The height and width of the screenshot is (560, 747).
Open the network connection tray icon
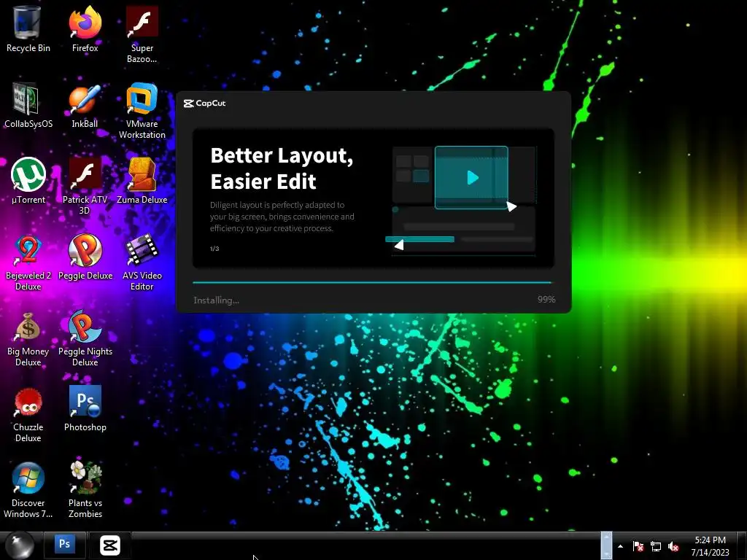(x=656, y=546)
